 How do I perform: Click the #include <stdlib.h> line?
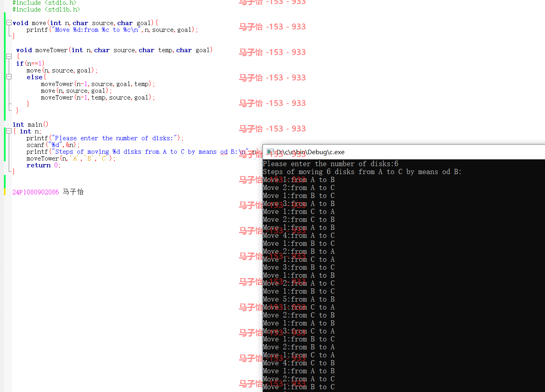click(x=46, y=10)
